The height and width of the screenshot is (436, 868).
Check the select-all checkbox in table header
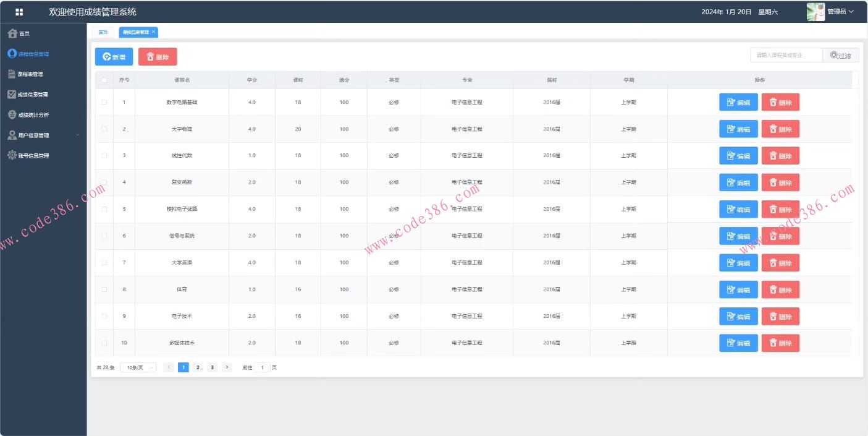(x=104, y=80)
